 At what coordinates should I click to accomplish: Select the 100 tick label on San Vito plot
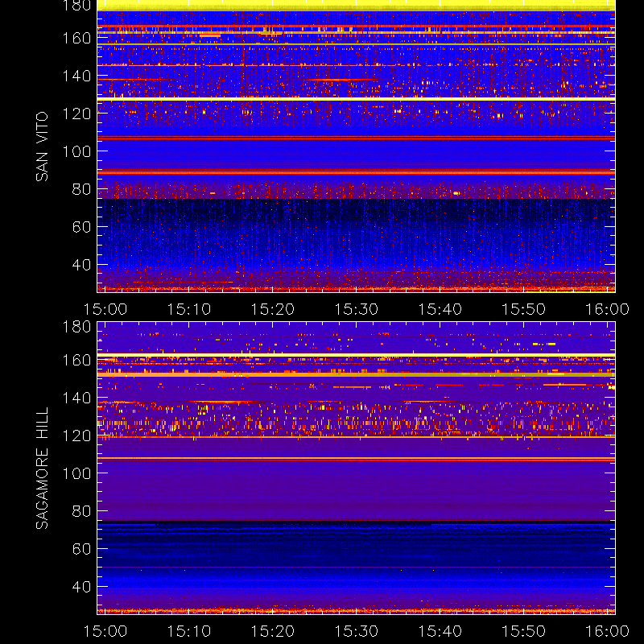click(x=76, y=151)
